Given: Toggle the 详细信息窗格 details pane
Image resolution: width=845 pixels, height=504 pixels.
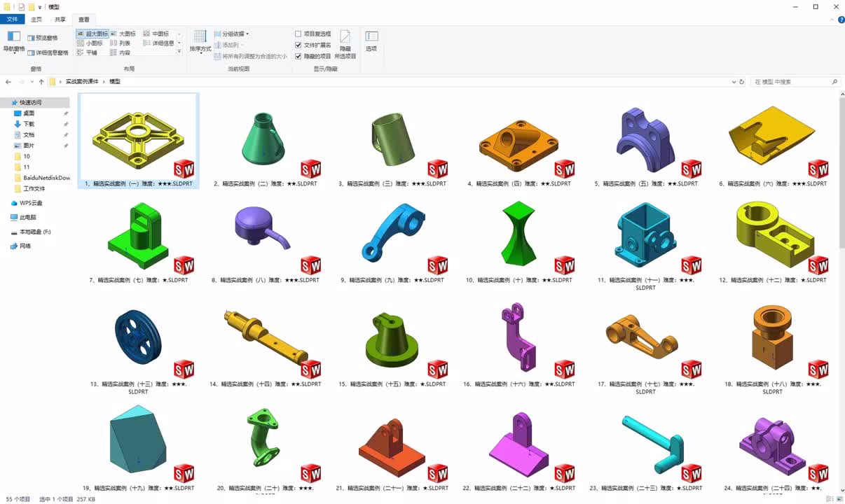Looking at the screenshot, I should point(48,52).
